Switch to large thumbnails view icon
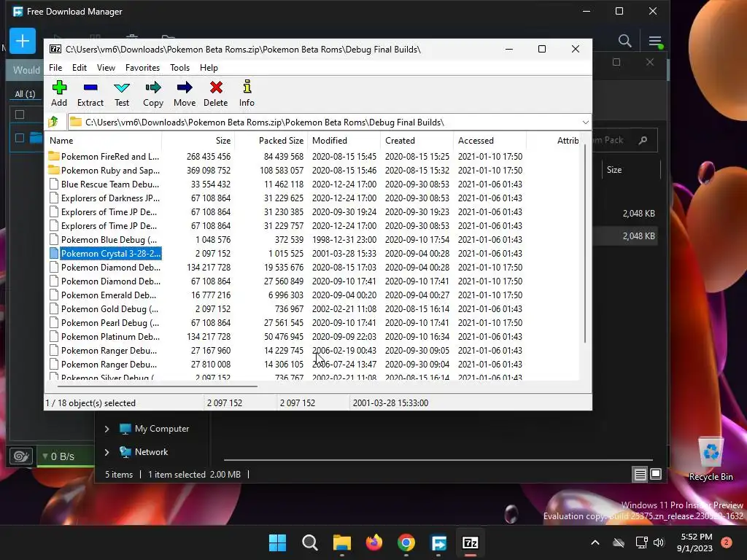Viewport: 747px width, 560px height. 656,474
